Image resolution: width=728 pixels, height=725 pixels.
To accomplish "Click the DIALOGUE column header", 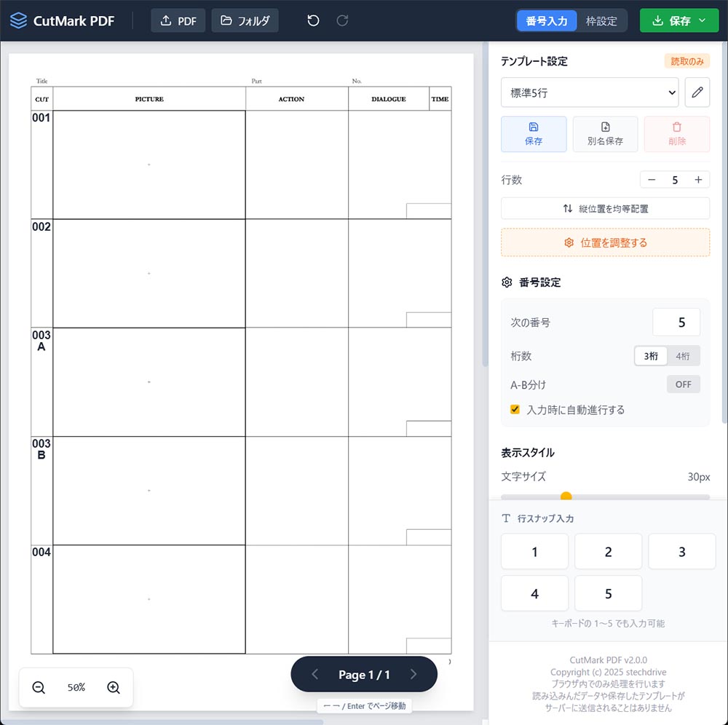I will click(389, 99).
